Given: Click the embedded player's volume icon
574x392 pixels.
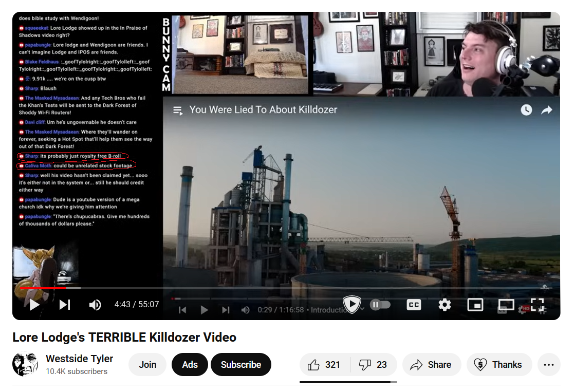Looking at the screenshot, I should (246, 310).
